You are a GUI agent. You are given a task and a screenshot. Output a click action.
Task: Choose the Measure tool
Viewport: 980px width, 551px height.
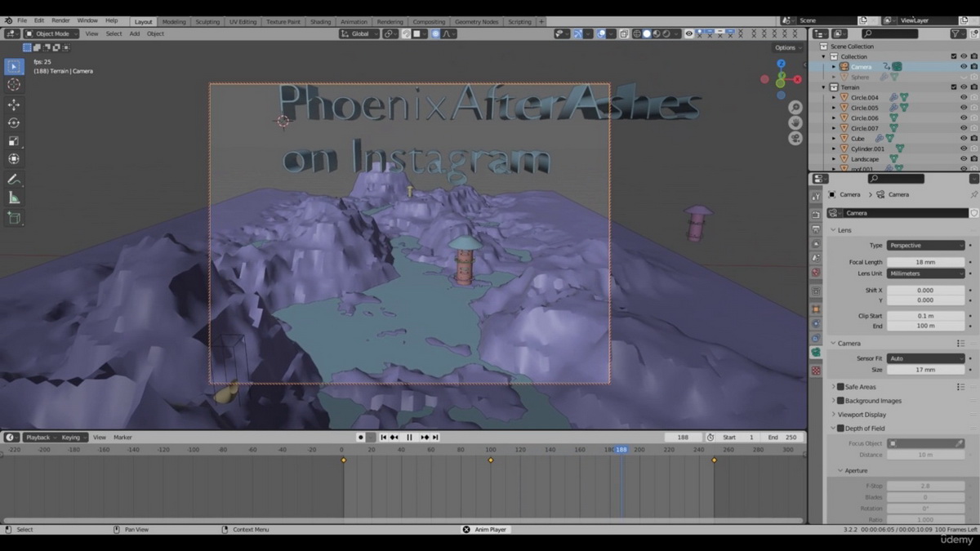[14, 198]
